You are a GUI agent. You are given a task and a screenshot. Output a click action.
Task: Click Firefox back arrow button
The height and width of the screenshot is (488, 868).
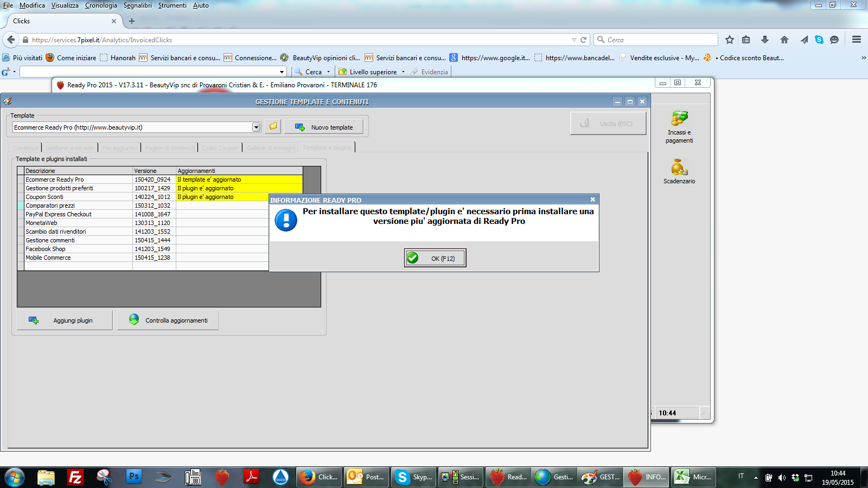click(x=11, y=40)
